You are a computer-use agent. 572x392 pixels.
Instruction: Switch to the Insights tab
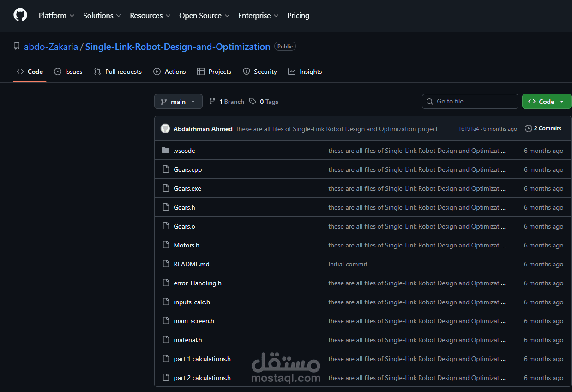(305, 72)
